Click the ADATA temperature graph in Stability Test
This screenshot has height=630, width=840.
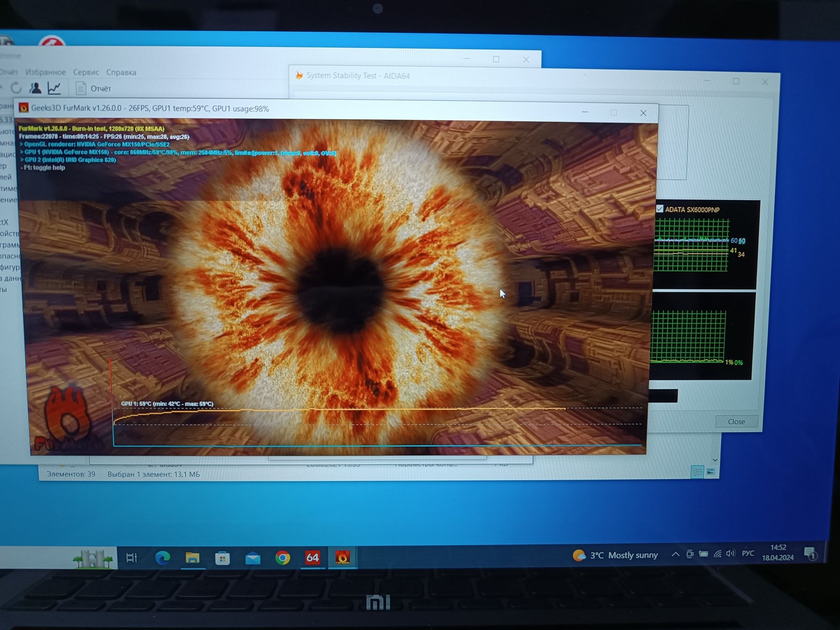[x=692, y=245]
